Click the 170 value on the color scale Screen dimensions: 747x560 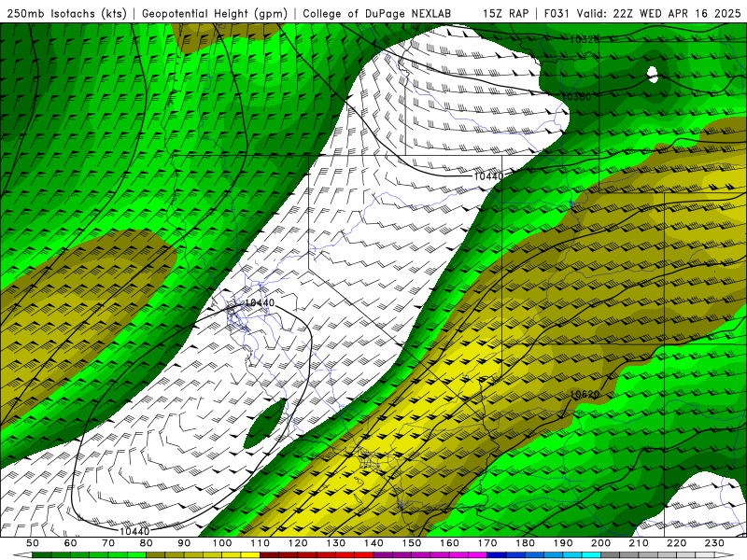click(487, 543)
